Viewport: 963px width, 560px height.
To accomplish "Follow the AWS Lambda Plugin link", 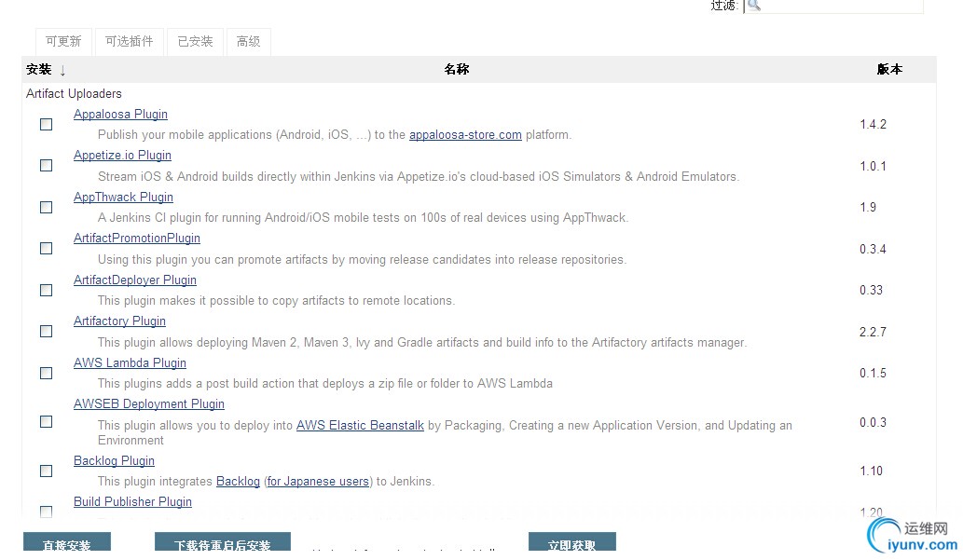I will click(x=130, y=362).
